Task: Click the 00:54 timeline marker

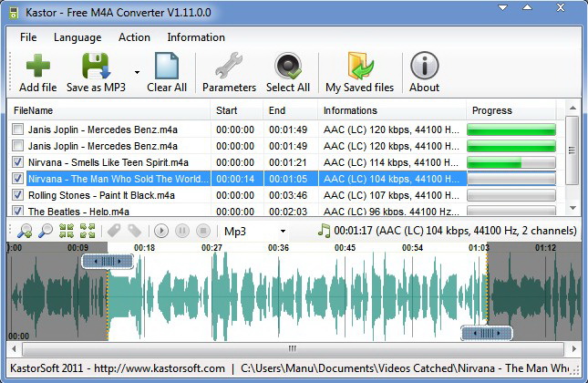Action: pos(412,247)
